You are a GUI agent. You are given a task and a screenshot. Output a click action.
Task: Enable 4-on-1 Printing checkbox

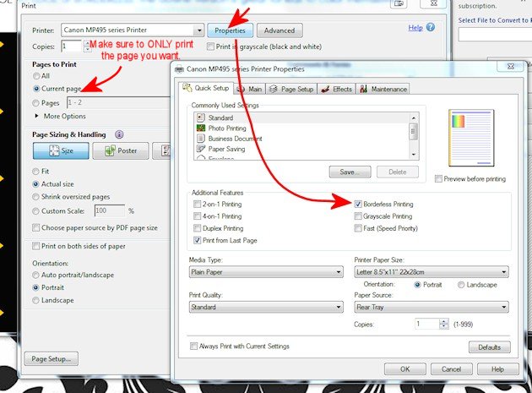click(x=197, y=216)
